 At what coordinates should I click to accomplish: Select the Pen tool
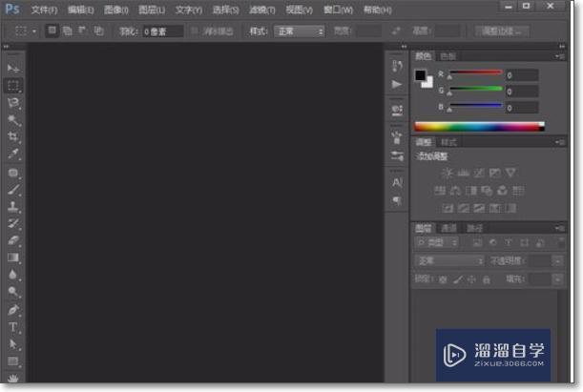point(13,310)
